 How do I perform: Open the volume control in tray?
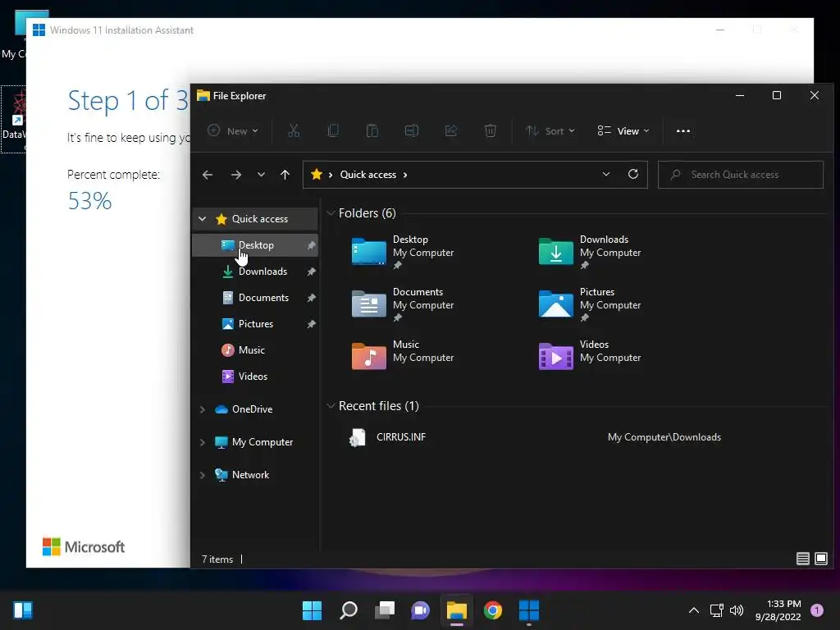(737, 610)
